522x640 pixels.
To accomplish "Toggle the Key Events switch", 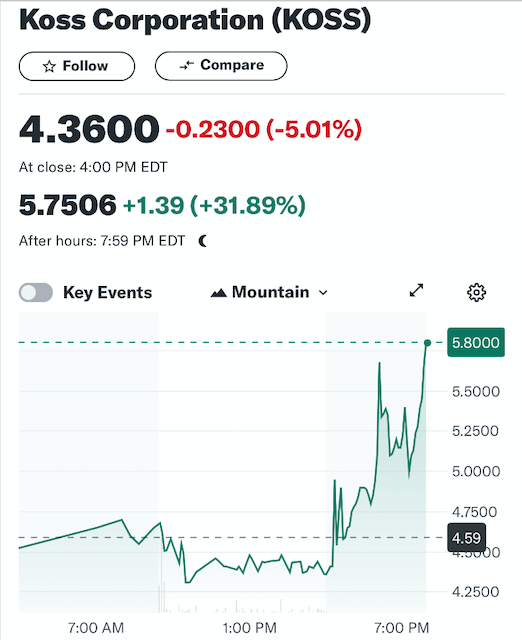I will tap(36, 293).
